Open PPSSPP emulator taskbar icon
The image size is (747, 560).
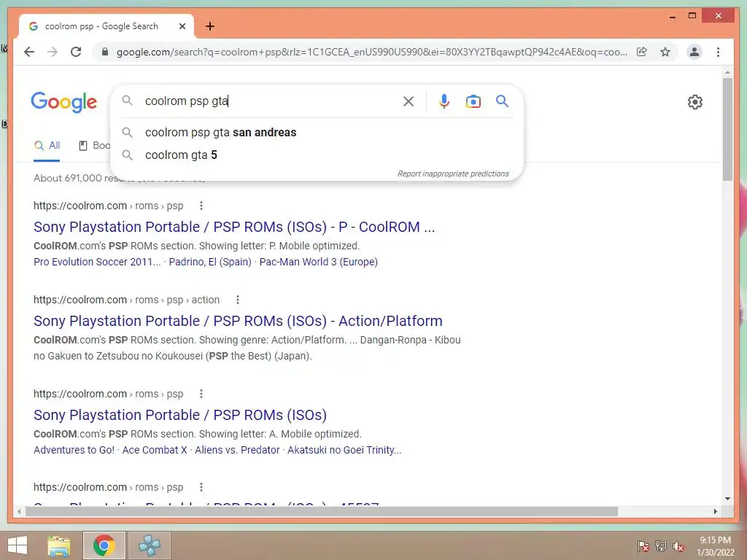click(x=149, y=545)
